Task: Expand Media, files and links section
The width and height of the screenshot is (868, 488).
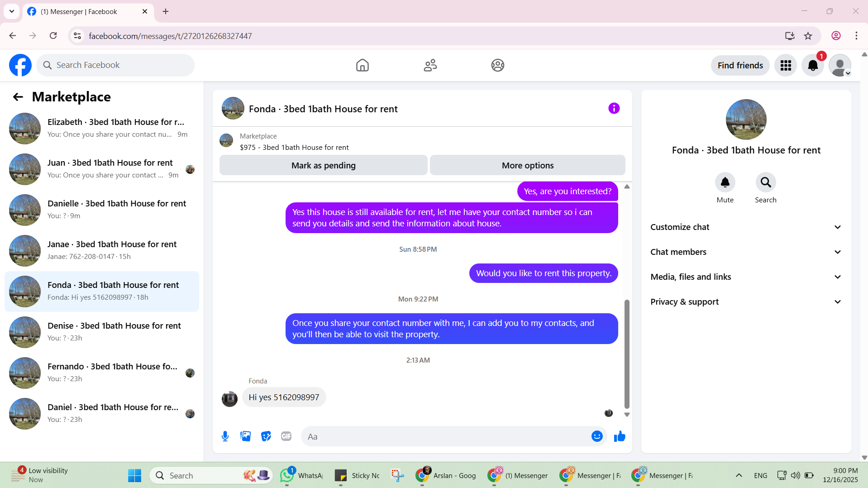Action: pos(746,277)
